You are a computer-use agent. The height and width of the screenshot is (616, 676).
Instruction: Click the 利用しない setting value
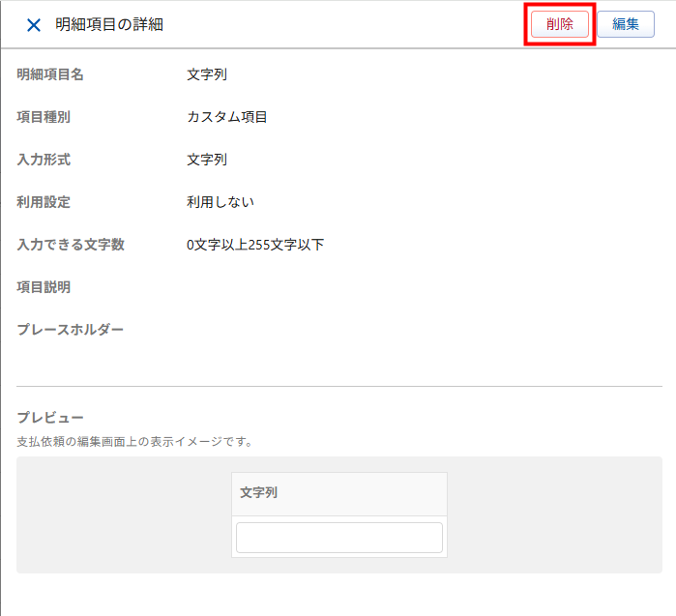[x=220, y=202]
